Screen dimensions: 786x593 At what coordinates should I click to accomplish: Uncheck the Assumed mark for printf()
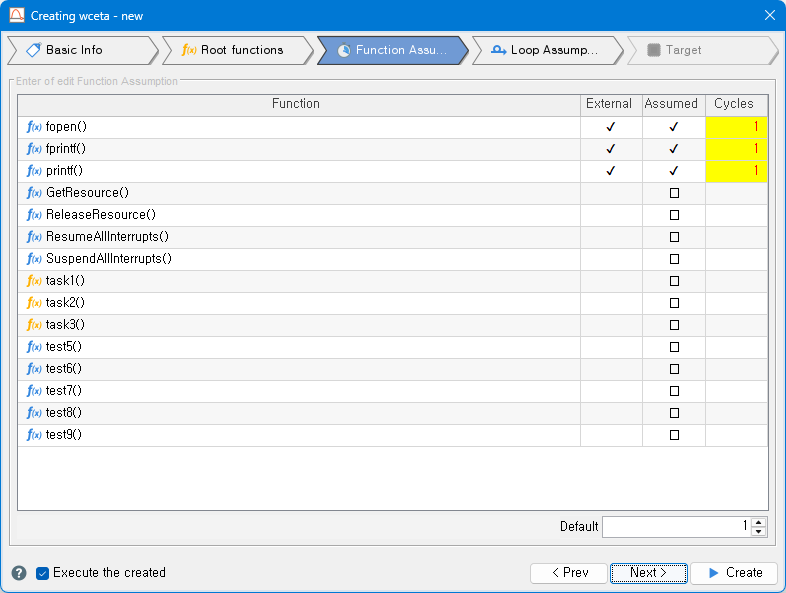tap(674, 171)
